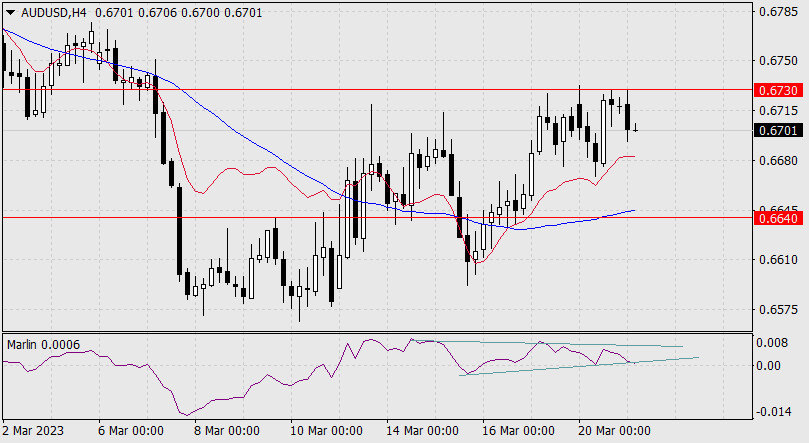The width and height of the screenshot is (809, 443).
Task: Click the rightmost candlestick on the chart
Action: click(x=635, y=127)
